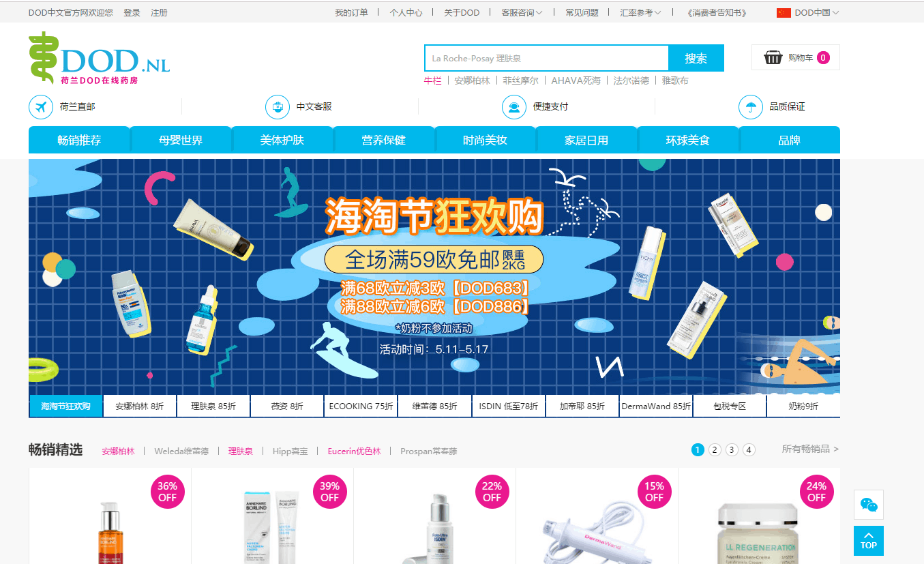
Task: Select the 包税专区 banner tab
Action: [730, 406]
